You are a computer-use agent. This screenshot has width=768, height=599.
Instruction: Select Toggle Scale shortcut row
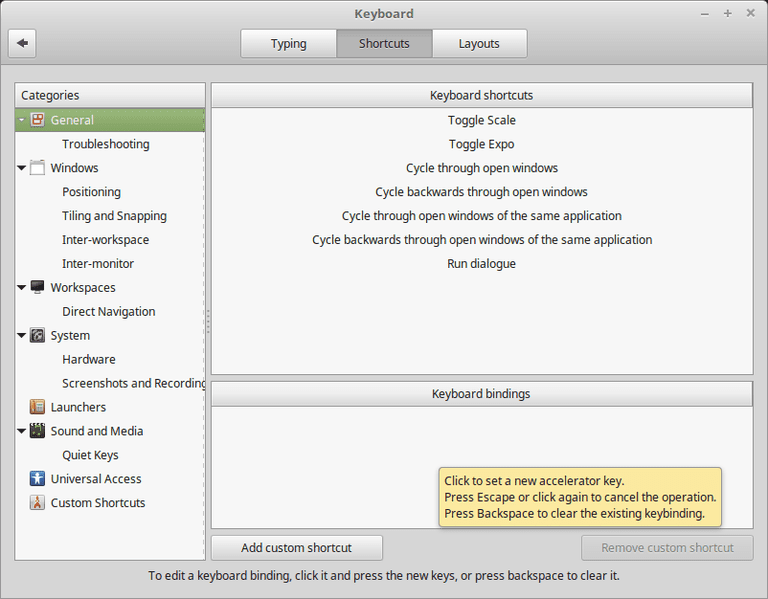coord(482,120)
